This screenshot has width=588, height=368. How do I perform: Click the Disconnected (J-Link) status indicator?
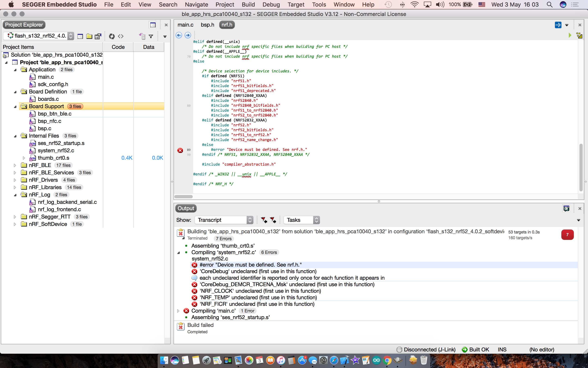[x=426, y=350]
